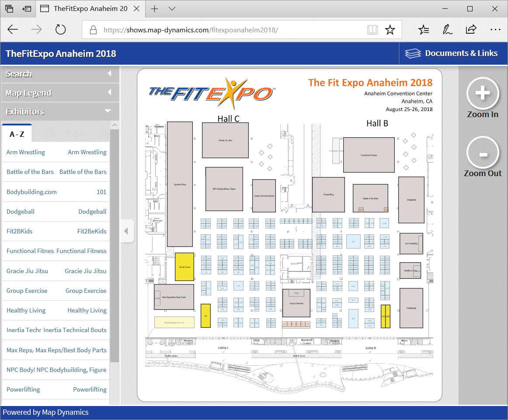508x420 pixels.
Task: Click the Powerlifting area on map
Action: tap(328, 194)
